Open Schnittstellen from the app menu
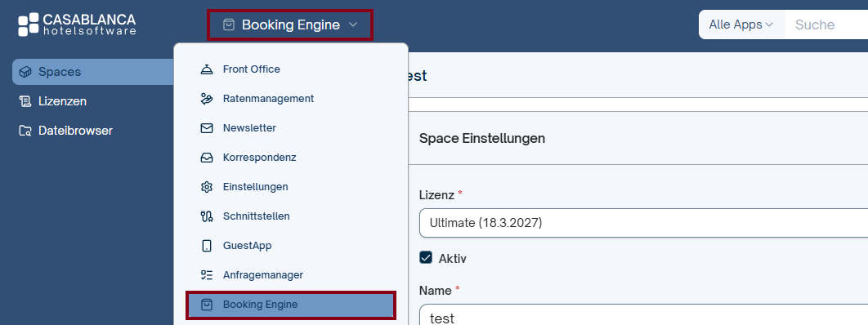The height and width of the screenshot is (325, 868). [x=291, y=216]
